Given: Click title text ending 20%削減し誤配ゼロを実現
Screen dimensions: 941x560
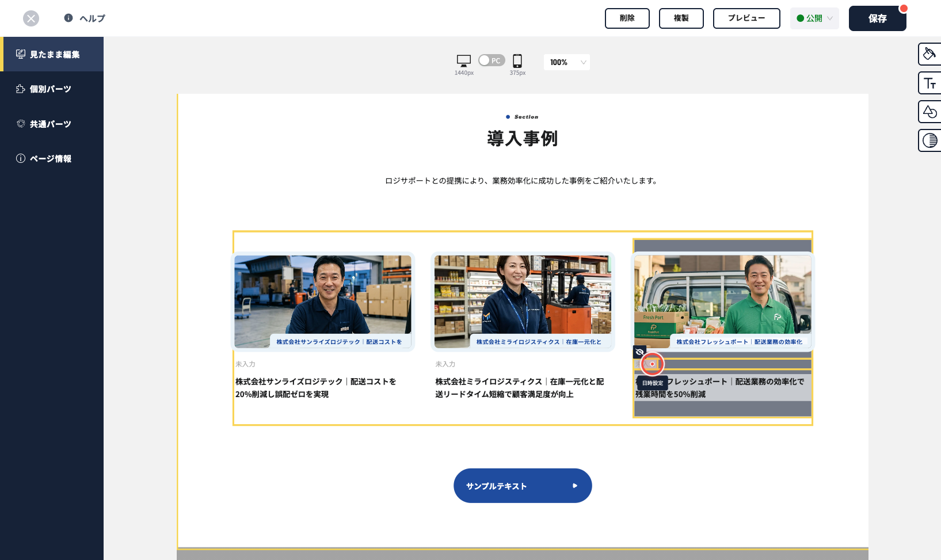Looking at the screenshot, I should (316, 388).
